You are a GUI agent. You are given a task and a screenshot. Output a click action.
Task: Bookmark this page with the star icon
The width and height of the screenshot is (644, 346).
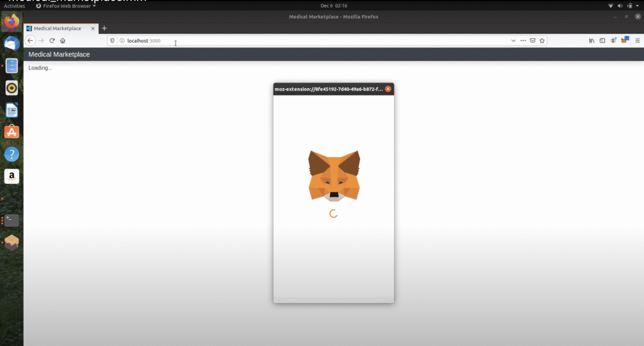542,41
